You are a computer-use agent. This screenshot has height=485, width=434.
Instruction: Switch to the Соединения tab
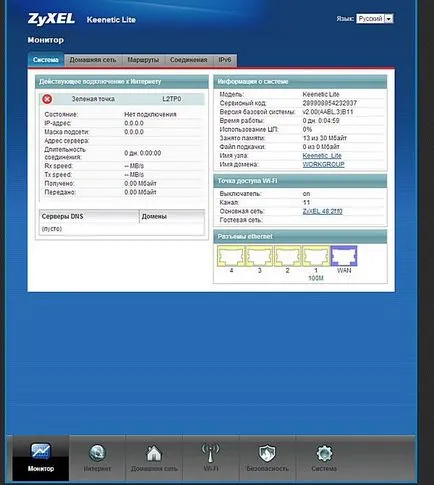pyautogui.click(x=189, y=60)
